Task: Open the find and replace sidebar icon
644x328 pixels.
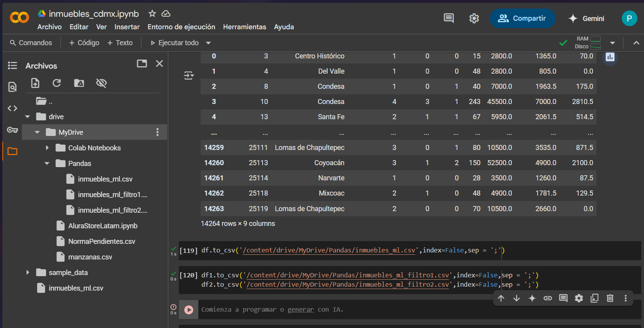Action: 12,87
